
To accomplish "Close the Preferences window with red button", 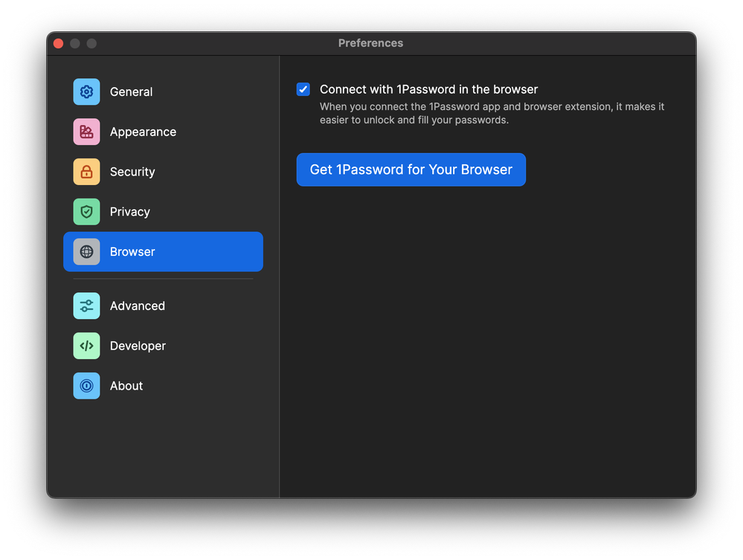I will (59, 43).
